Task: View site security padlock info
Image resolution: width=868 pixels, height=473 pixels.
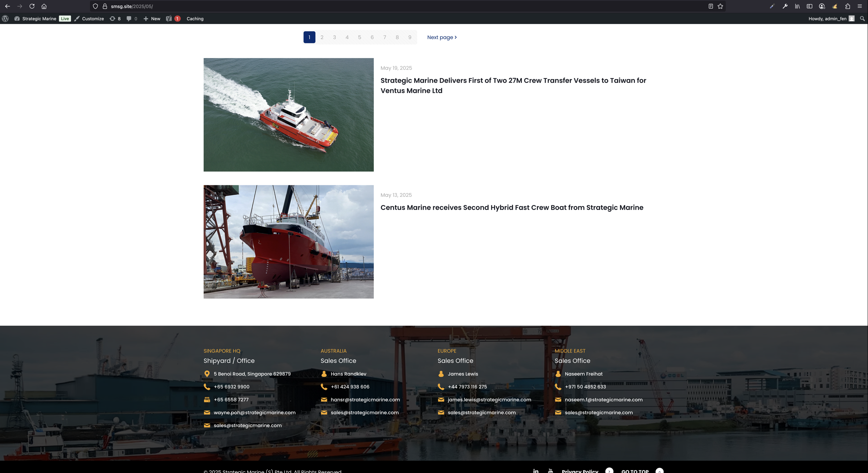Action: pyautogui.click(x=105, y=6)
